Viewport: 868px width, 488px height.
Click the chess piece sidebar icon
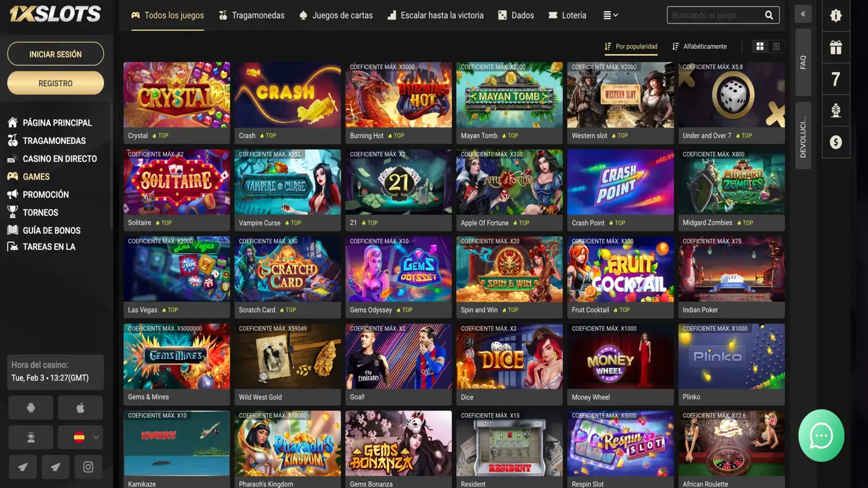[x=836, y=111]
